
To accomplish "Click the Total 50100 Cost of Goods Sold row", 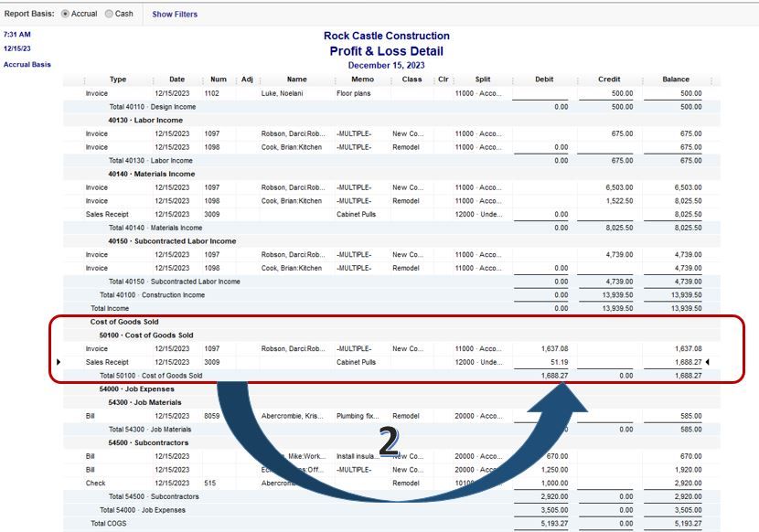I will 391,376.
